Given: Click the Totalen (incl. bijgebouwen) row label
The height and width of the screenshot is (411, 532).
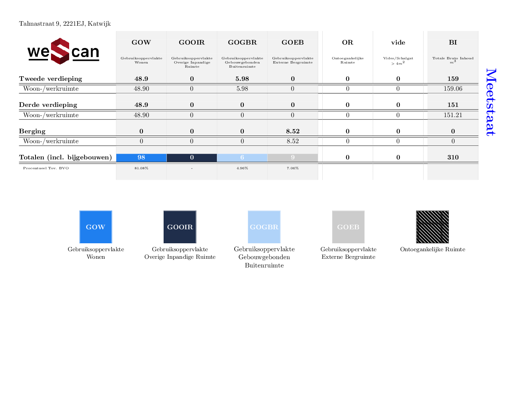Looking at the screenshot, I should (65, 157).
